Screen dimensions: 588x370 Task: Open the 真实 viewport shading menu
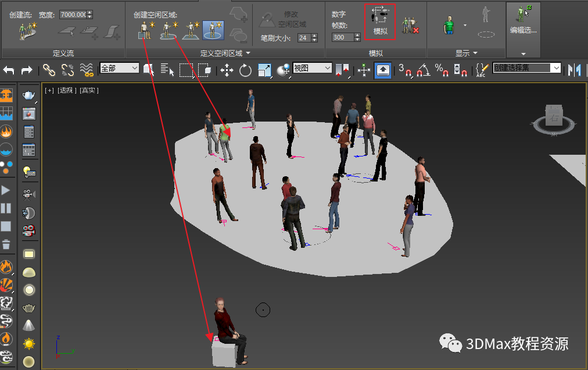(89, 90)
